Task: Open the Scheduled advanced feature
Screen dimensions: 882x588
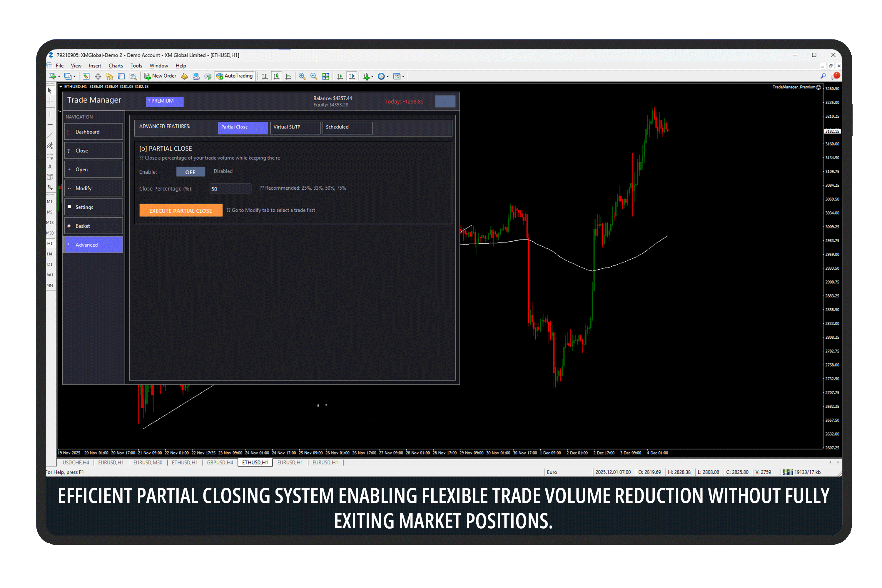Action: [347, 128]
